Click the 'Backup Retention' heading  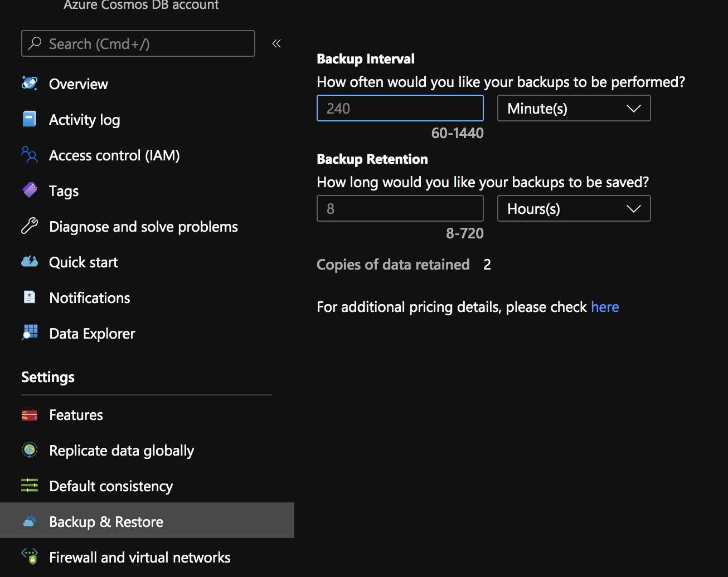click(372, 159)
